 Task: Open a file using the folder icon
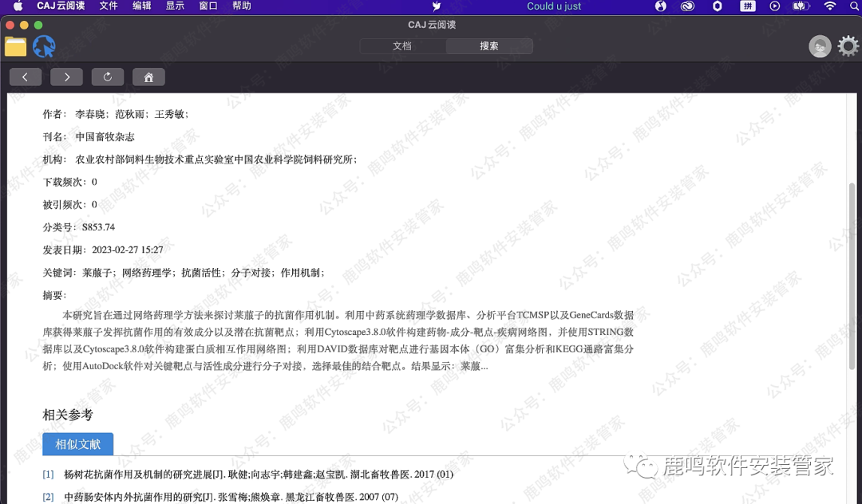coord(14,46)
